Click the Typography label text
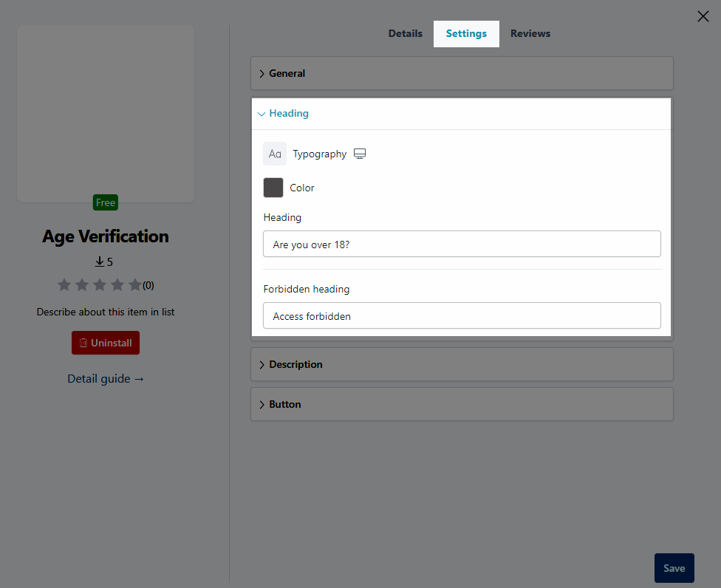The width and height of the screenshot is (721, 588). tap(320, 154)
